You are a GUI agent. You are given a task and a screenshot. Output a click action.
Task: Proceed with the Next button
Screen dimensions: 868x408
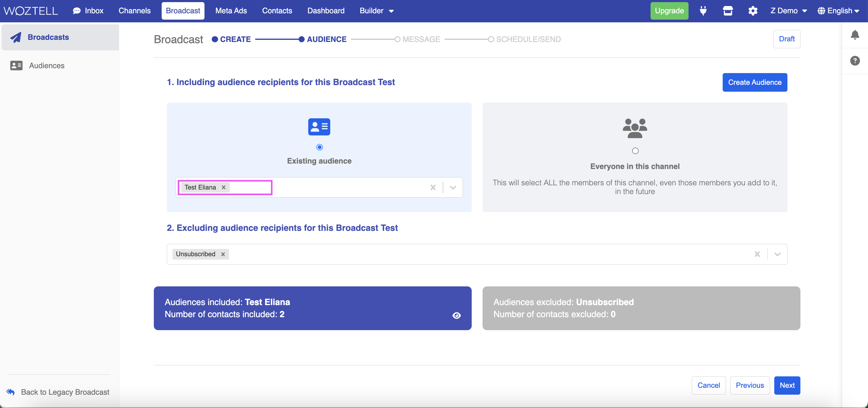[787, 385]
